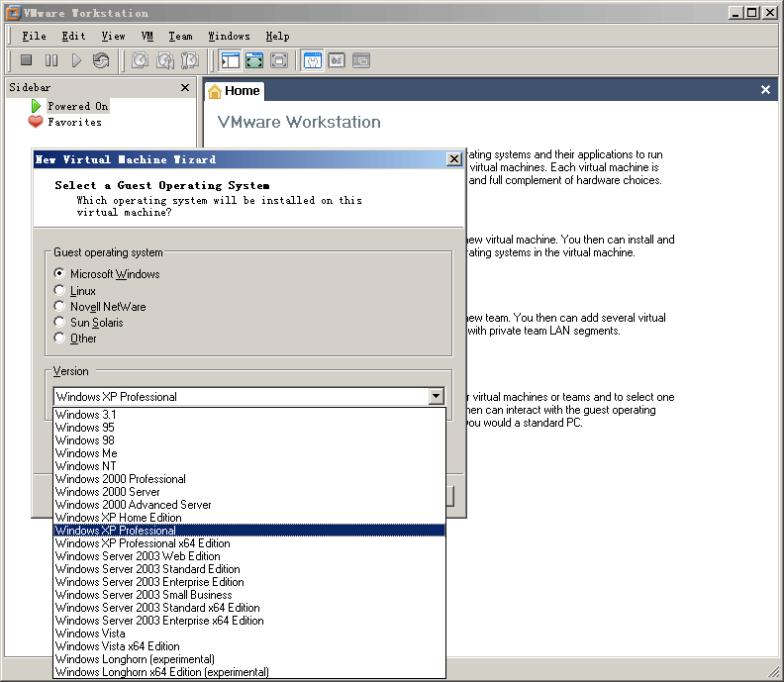Choose Windows Me from the version list
The width and height of the screenshot is (784, 682).
point(249,453)
